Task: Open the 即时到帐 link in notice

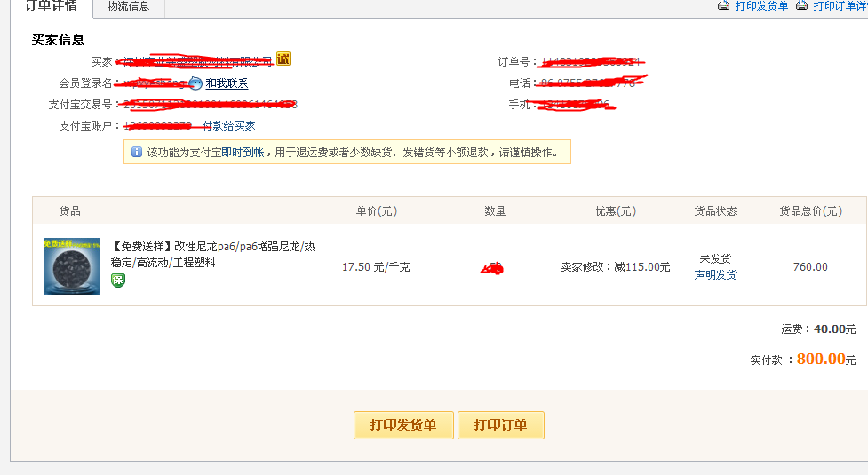Action: point(243,153)
